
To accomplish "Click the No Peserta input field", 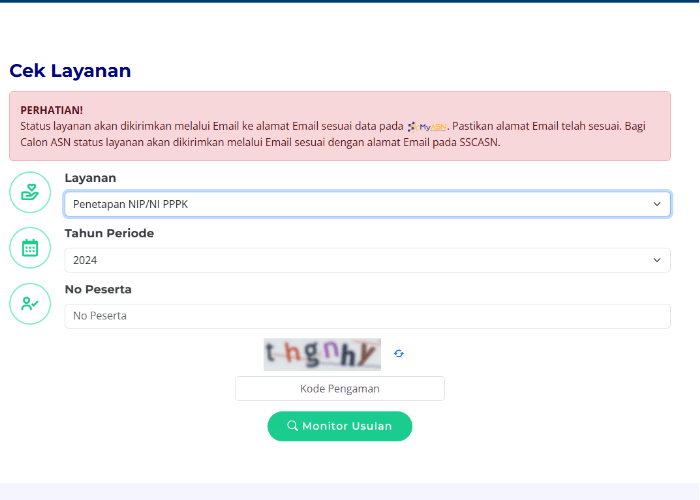I will 367,316.
